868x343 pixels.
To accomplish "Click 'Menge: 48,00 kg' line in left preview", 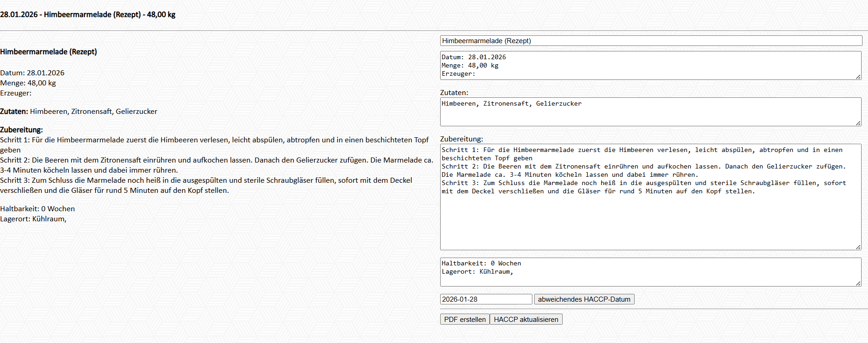I will pos(28,83).
